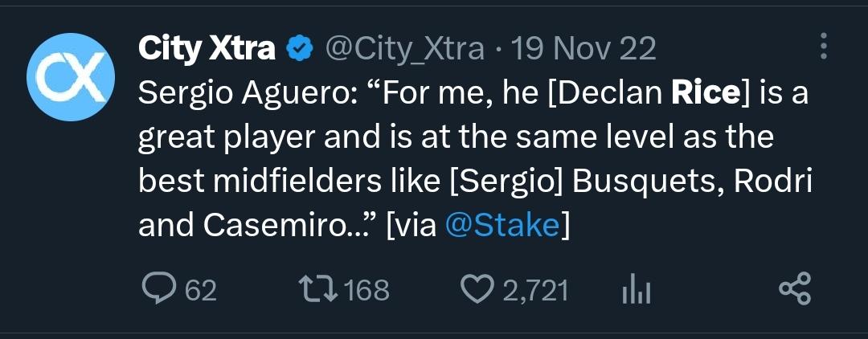Screen dimensions: 868x339
Task: Like the tweet with the heart icon
Action: point(480,290)
